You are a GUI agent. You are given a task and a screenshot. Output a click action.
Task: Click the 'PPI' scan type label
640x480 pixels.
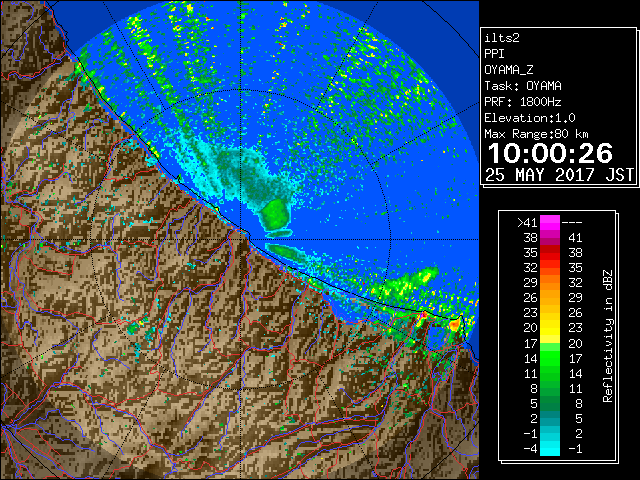click(x=494, y=54)
